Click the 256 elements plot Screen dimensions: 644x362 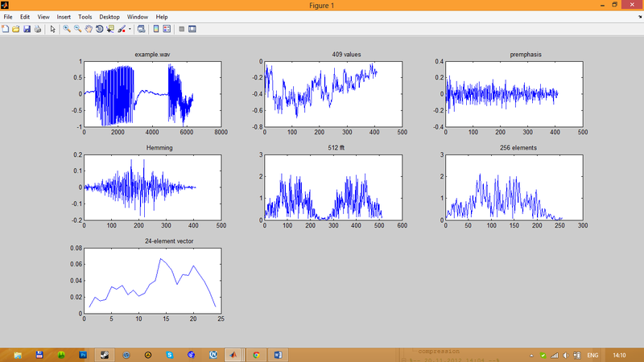[514, 187]
